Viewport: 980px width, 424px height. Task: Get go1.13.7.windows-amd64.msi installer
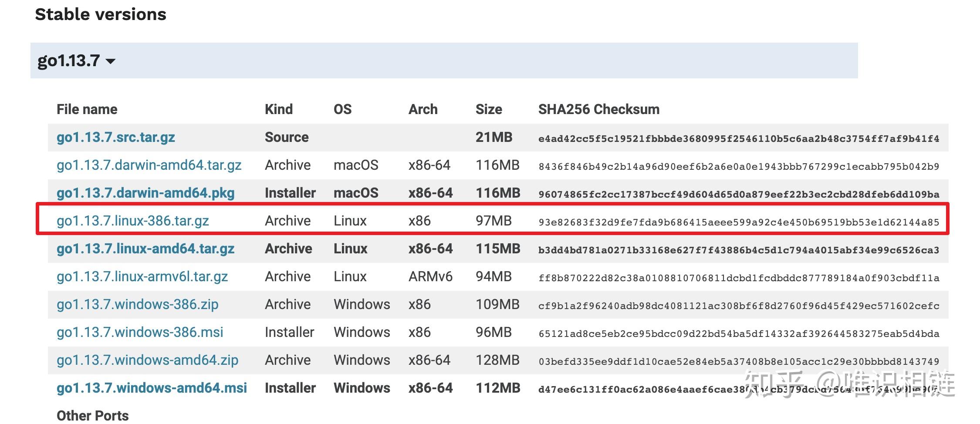tap(152, 388)
